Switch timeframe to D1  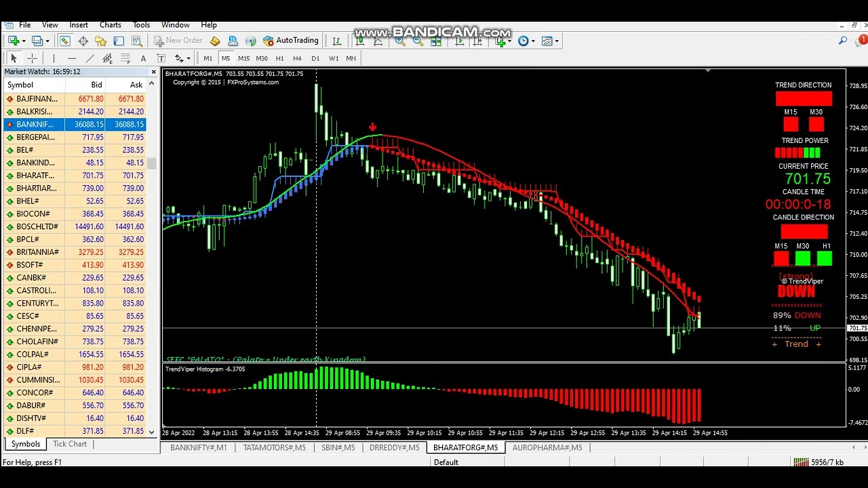[315, 58]
